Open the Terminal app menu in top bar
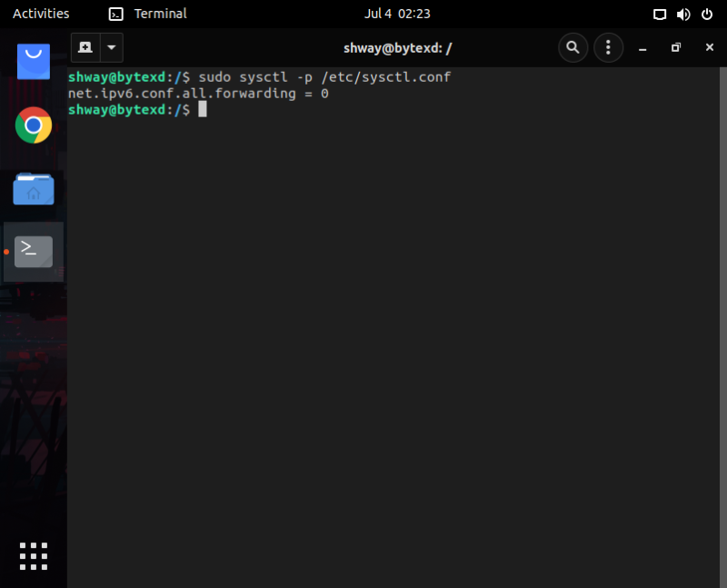This screenshot has width=727, height=588. click(x=148, y=14)
